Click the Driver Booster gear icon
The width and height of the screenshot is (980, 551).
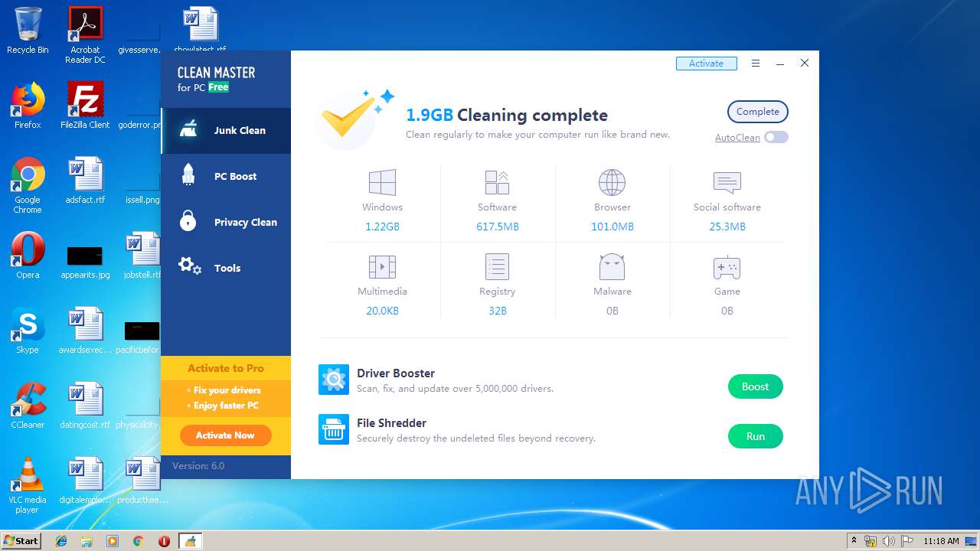coord(334,380)
